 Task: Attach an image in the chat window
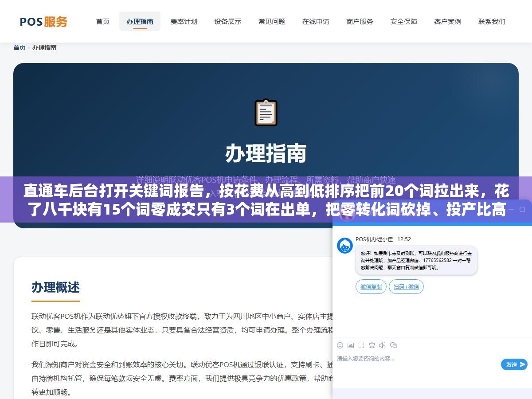pos(351,345)
